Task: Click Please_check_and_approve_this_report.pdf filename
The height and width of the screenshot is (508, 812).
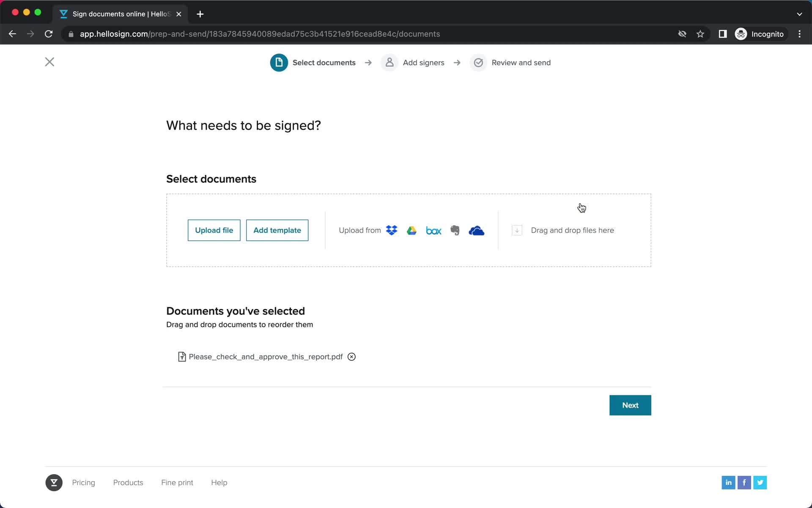Action: tap(266, 356)
